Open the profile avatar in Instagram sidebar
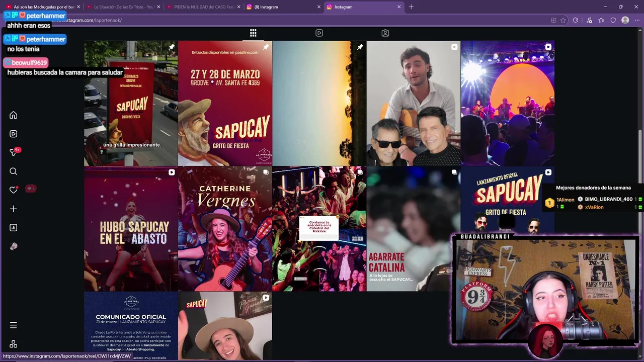644x362 pixels. tap(14, 246)
